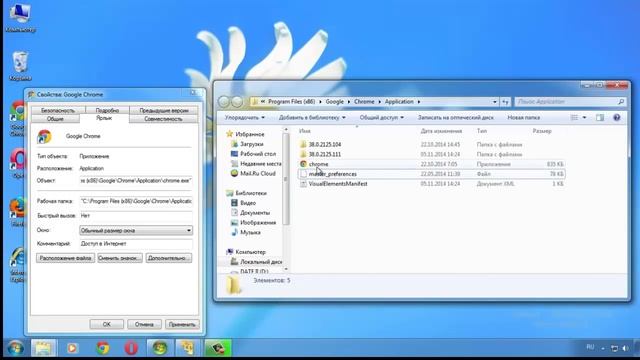Click Дополнительно button
Image resolution: width=640 pixels, height=360 pixels.
pyautogui.click(x=169, y=258)
